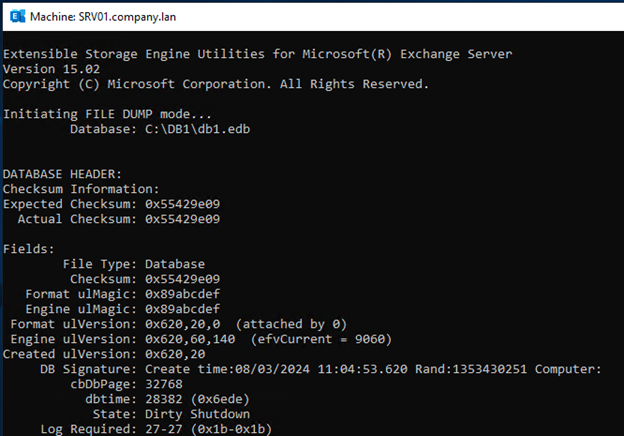Click the 'State: Dirty Shutdown' line
Viewport: 624px width, 436px height.
(171, 414)
